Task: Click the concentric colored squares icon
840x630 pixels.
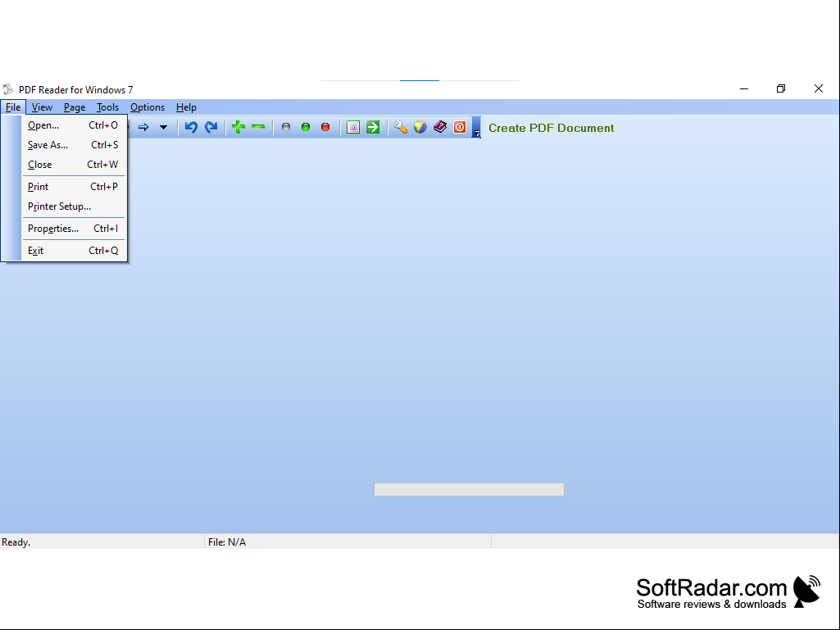Action: pyautogui.click(x=353, y=127)
